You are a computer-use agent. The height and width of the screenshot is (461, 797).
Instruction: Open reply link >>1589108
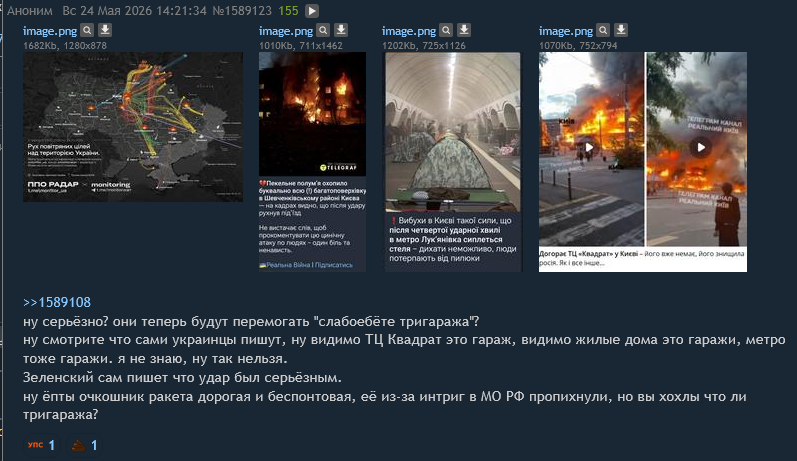(x=57, y=302)
